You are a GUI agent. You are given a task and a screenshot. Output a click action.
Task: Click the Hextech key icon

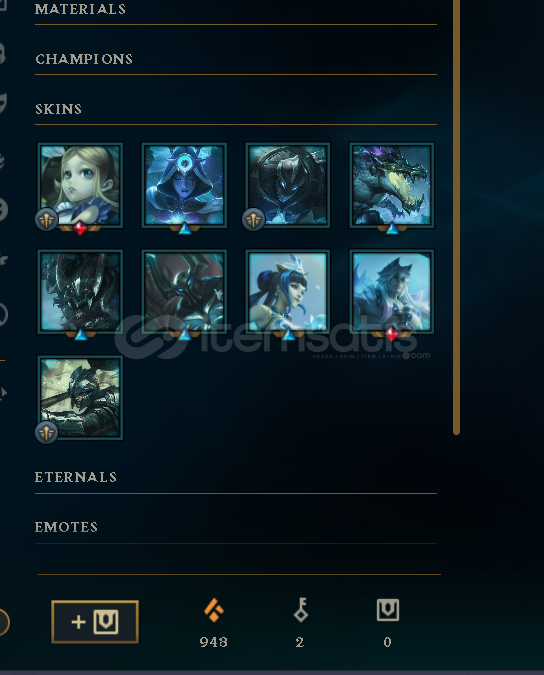pyautogui.click(x=301, y=610)
